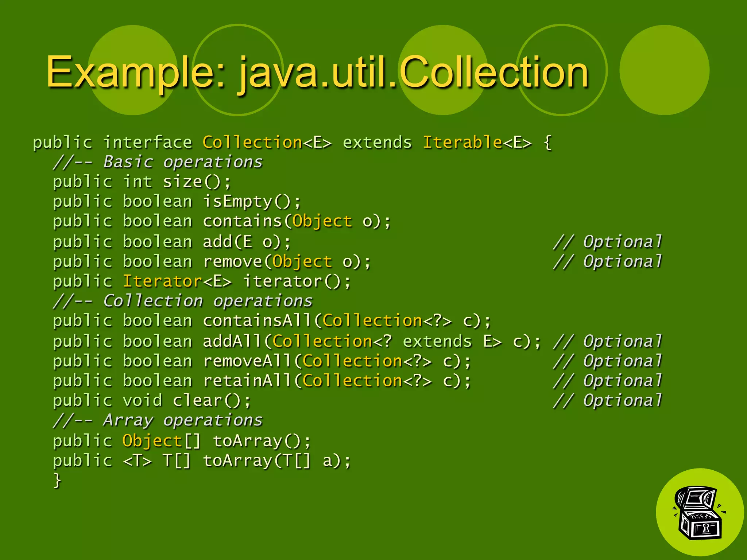
Task: Click the comment '//-- Array operations'
Action: click(158, 420)
